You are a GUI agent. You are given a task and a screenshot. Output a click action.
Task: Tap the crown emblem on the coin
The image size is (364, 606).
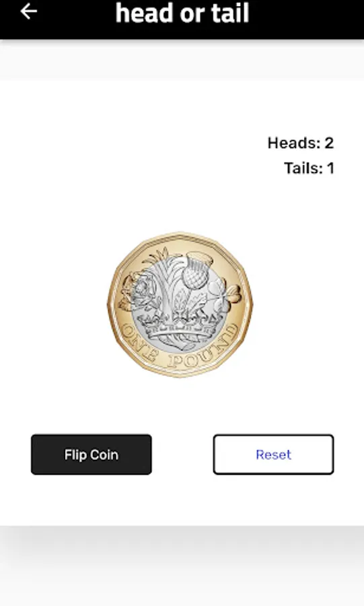(178, 327)
